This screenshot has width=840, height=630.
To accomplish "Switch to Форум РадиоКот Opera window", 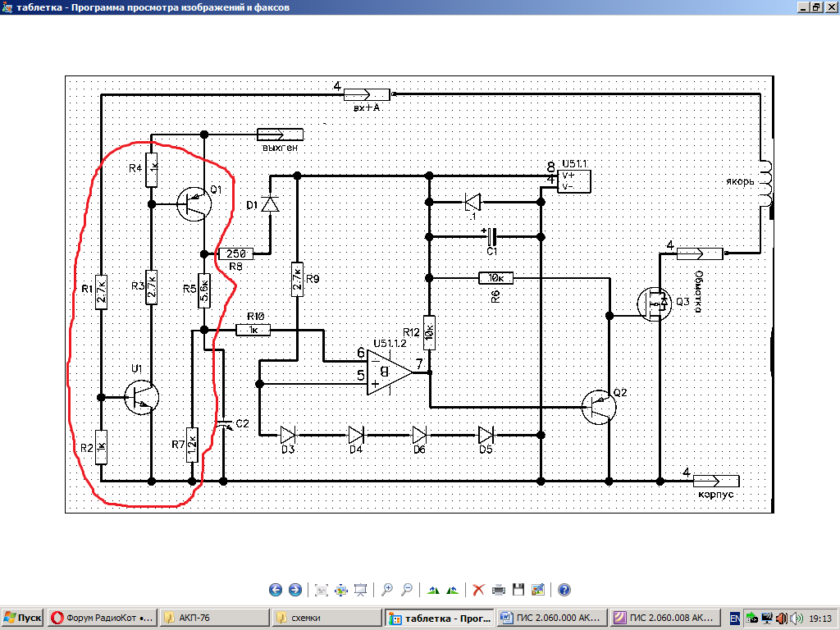I will point(102,618).
